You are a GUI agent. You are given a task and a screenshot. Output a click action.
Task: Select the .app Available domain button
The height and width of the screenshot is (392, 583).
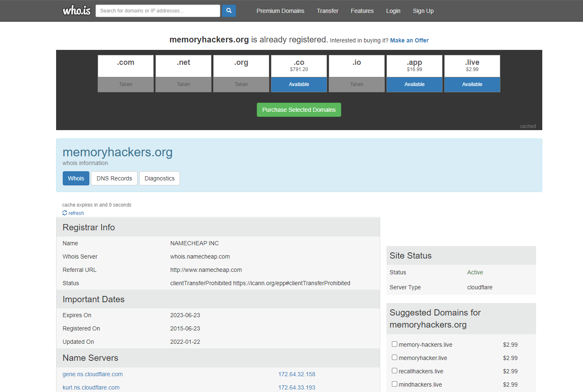[x=415, y=84]
